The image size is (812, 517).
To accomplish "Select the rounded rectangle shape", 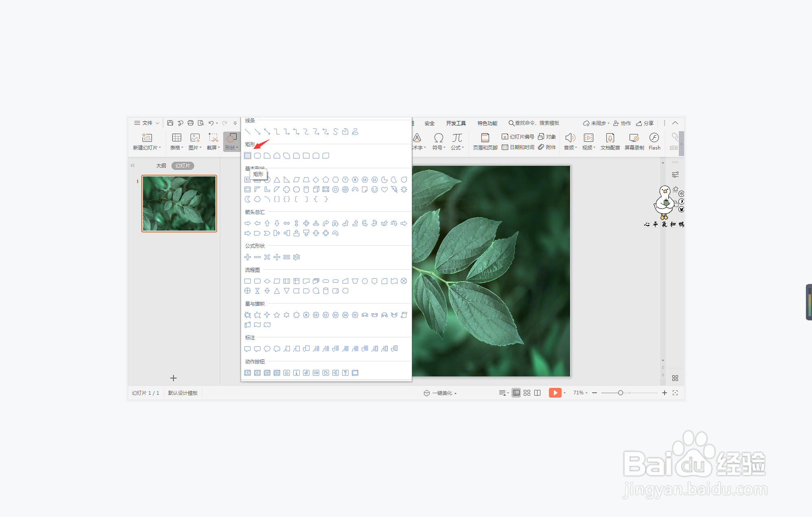I will pos(257,156).
